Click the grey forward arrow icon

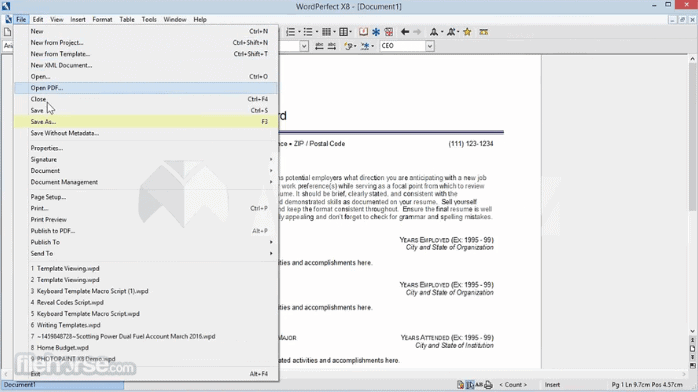(x=417, y=32)
